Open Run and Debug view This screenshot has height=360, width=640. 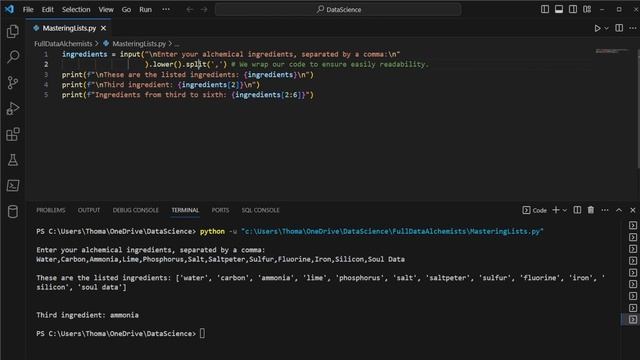pos(13,109)
